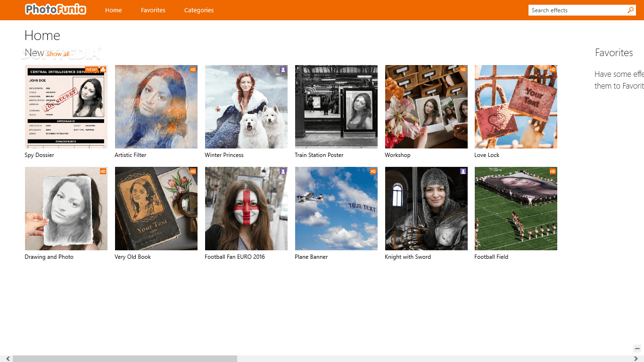Open the Love Lock thumbnail
Viewport: 644px width, 362px height.
click(516, 107)
